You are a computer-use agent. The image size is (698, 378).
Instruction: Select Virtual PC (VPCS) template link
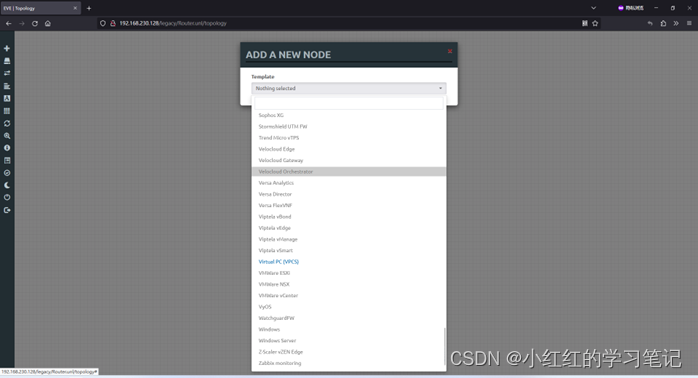click(279, 262)
